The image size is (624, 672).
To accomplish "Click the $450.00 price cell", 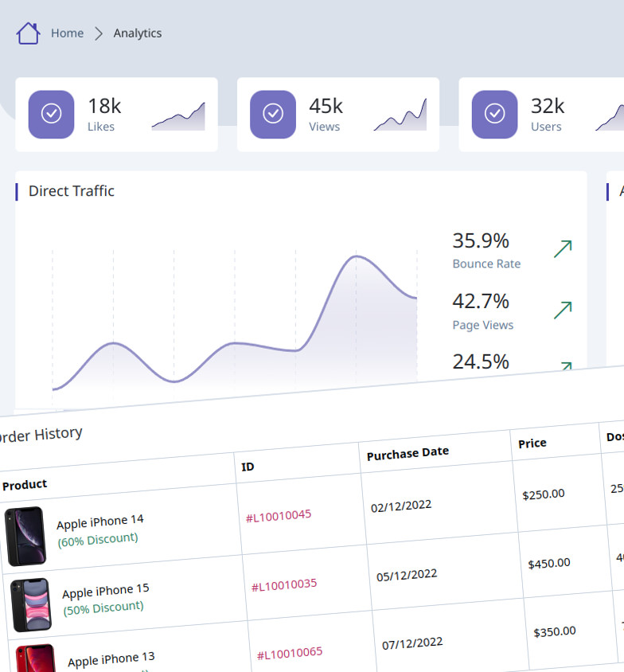I will tap(549, 564).
